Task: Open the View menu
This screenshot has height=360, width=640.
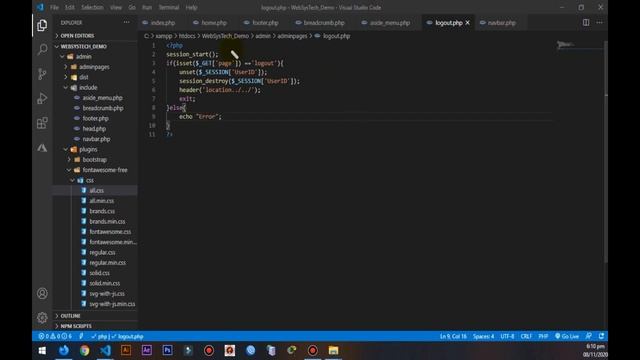Action: coord(116,7)
